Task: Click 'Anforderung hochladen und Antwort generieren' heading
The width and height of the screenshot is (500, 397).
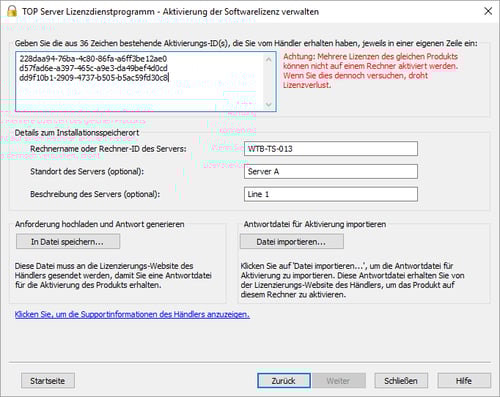Action: pyautogui.click(x=99, y=224)
